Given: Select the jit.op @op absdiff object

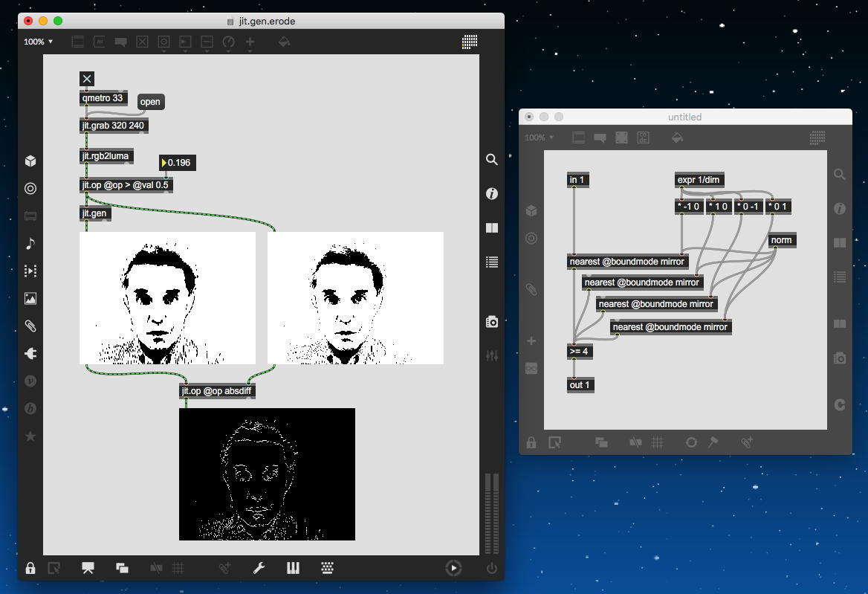Looking at the screenshot, I should tap(217, 391).
